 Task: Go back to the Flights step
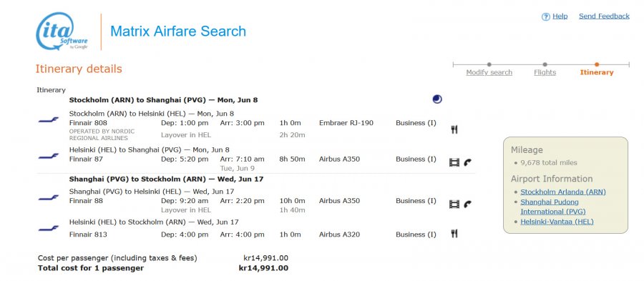coord(545,73)
